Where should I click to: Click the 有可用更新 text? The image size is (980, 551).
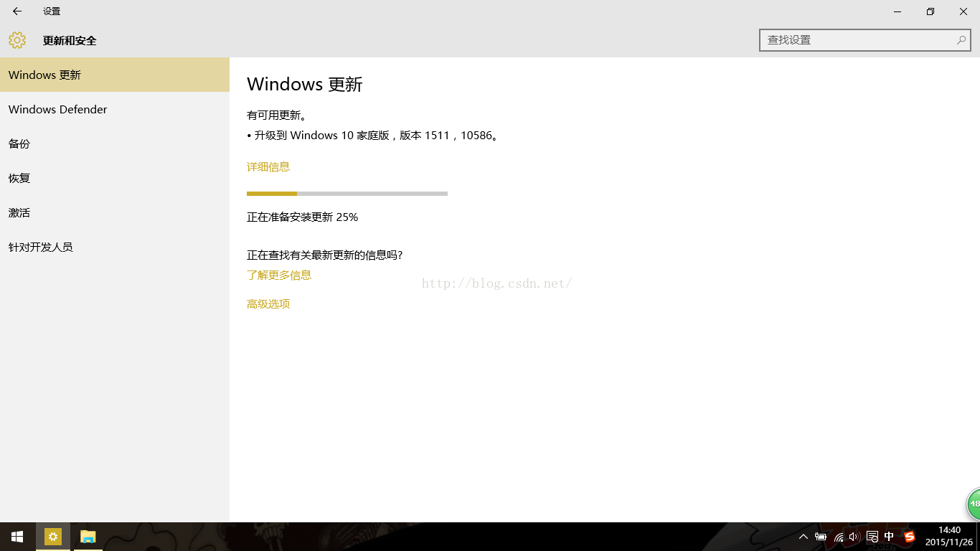tap(277, 115)
